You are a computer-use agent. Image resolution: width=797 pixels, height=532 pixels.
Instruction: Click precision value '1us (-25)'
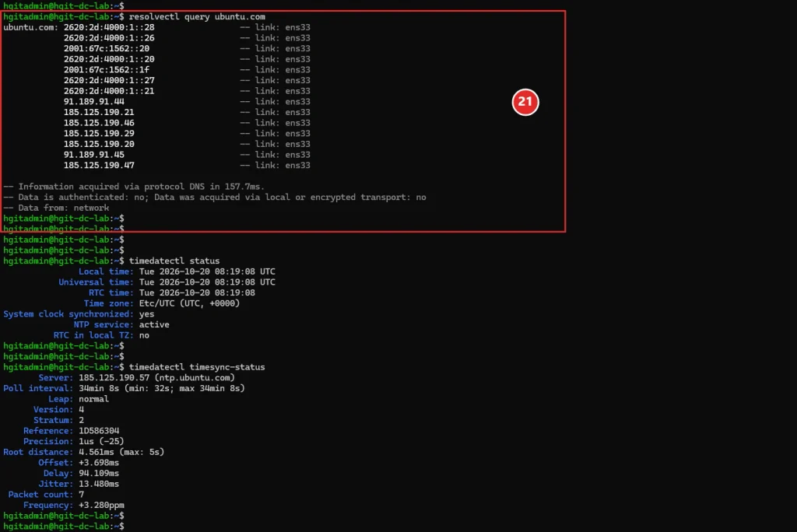click(101, 442)
